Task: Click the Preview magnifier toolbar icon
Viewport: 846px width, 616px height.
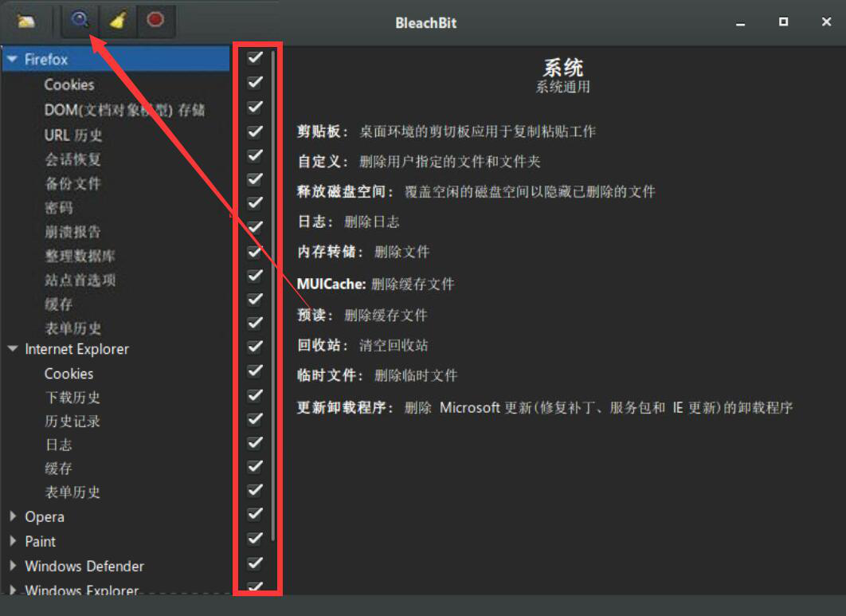Action: (x=80, y=20)
